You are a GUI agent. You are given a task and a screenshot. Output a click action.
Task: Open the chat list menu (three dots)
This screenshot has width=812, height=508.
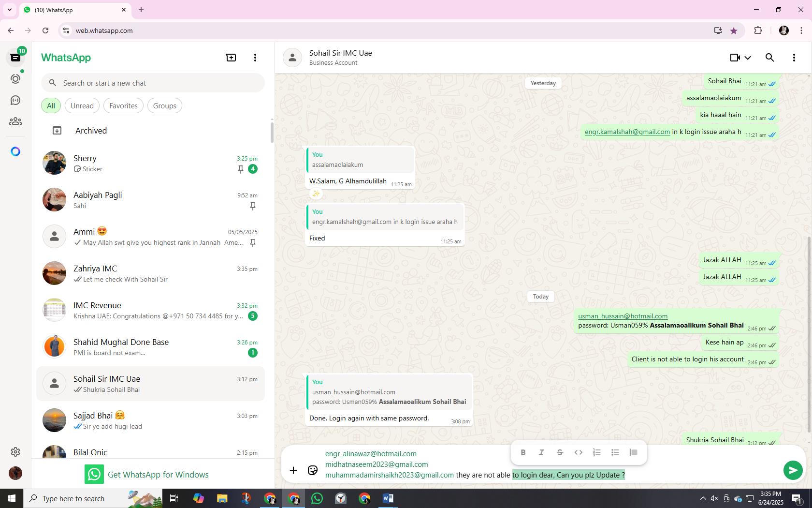[255, 58]
